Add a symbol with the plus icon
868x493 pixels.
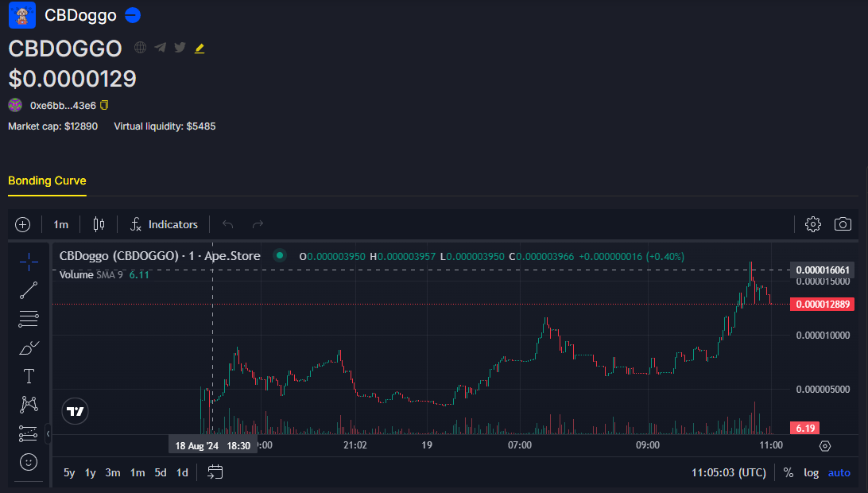tap(23, 224)
